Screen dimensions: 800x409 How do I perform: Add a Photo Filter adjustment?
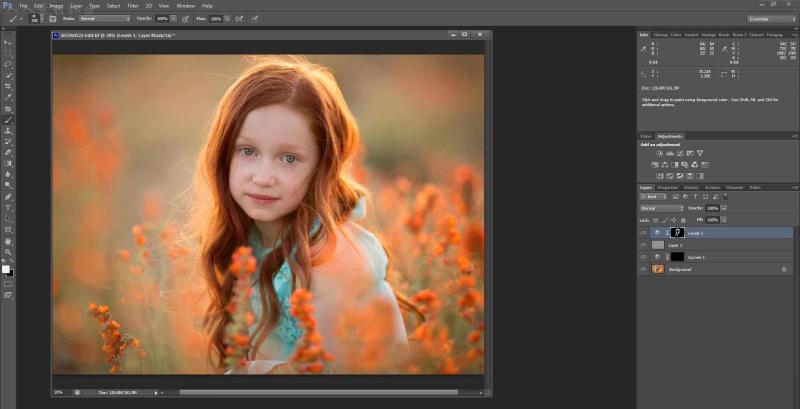coord(685,165)
